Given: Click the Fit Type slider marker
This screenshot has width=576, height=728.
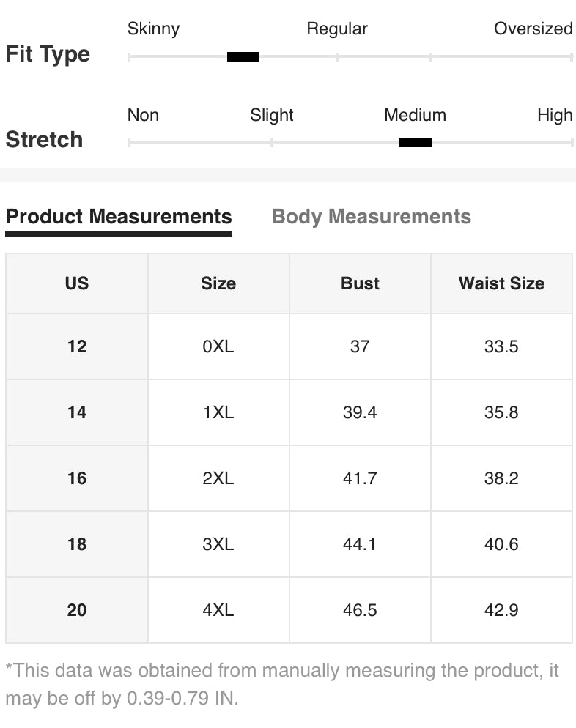Looking at the screenshot, I should coord(243,56).
